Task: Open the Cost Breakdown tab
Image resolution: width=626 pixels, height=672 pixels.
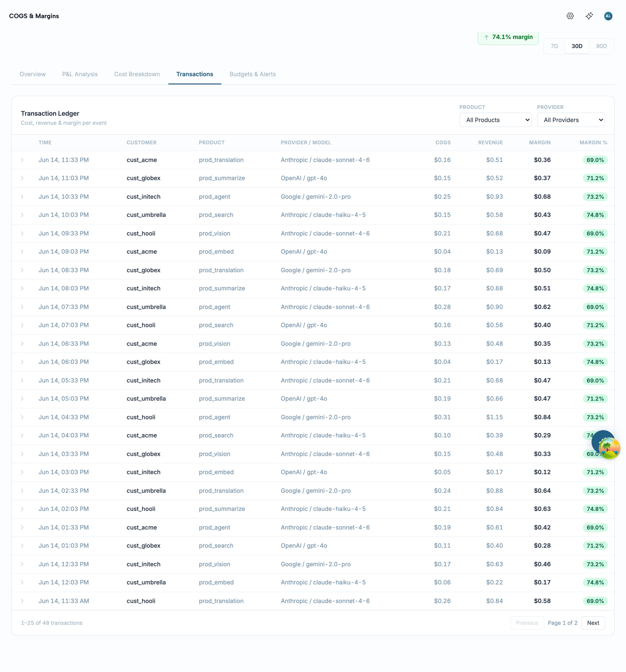Action: click(137, 74)
